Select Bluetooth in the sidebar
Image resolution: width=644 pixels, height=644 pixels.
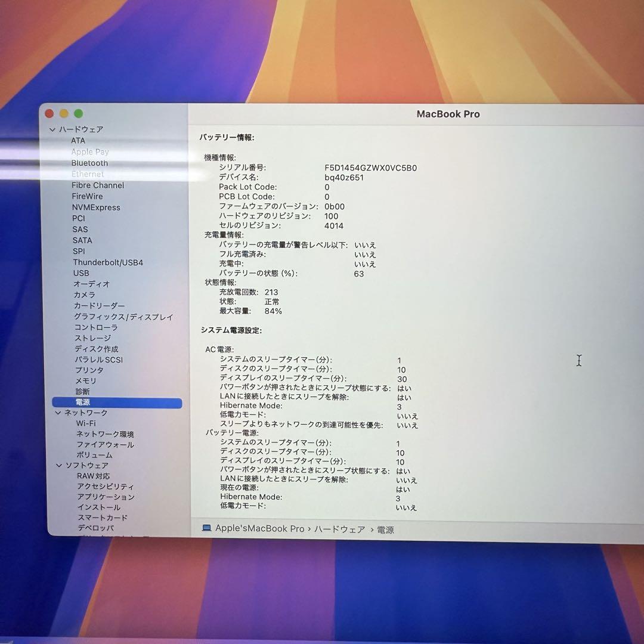pos(89,163)
